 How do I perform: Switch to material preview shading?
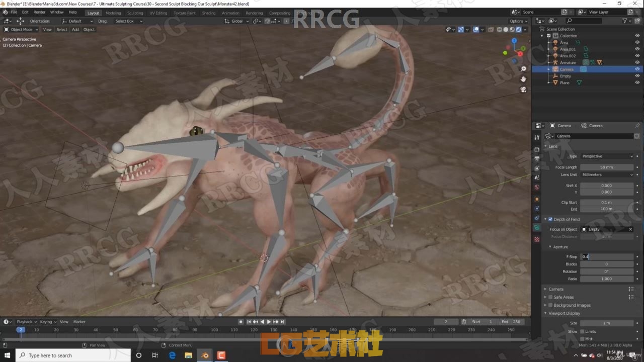512,30
